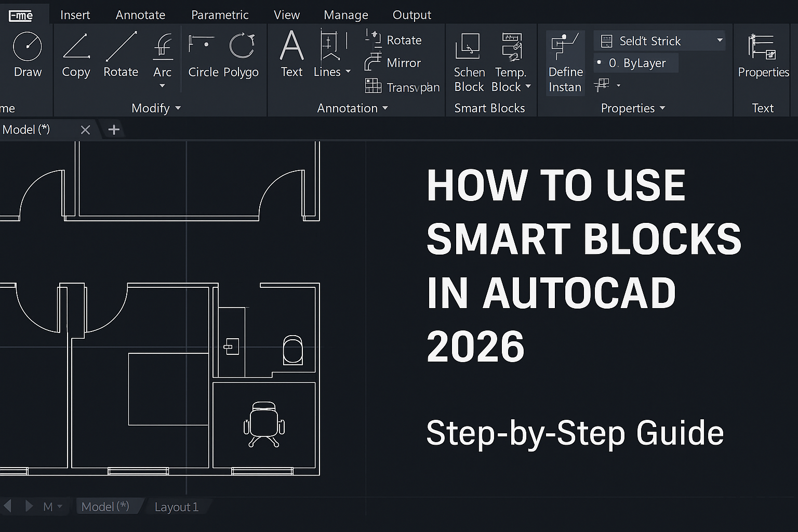Select the Arc tool icon
This screenshot has height=532, width=798.
click(x=163, y=46)
